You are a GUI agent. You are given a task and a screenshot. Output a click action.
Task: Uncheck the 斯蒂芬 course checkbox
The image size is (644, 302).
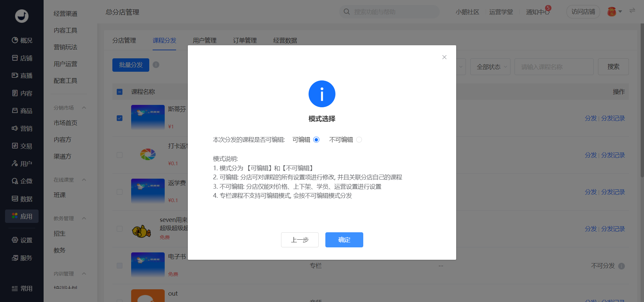[119, 118]
